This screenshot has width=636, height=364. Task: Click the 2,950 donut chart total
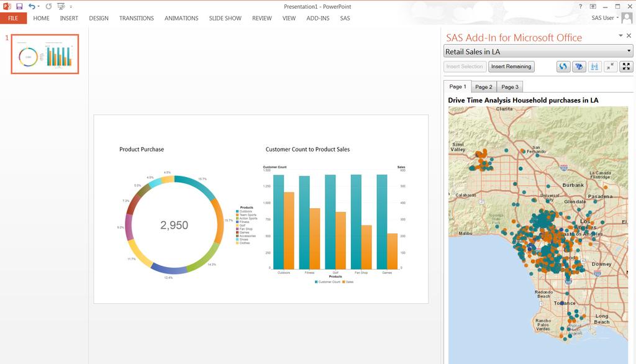click(174, 225)
